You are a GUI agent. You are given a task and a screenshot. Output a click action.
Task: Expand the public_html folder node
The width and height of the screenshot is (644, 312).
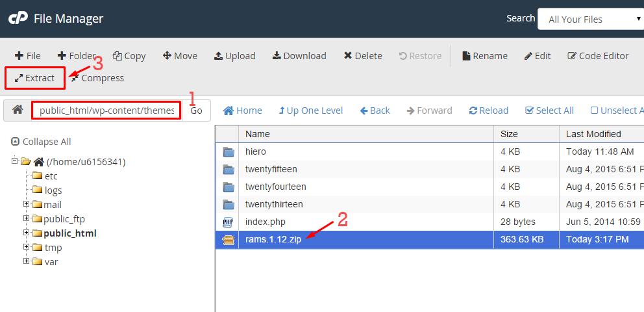click(x=26, y=233)
